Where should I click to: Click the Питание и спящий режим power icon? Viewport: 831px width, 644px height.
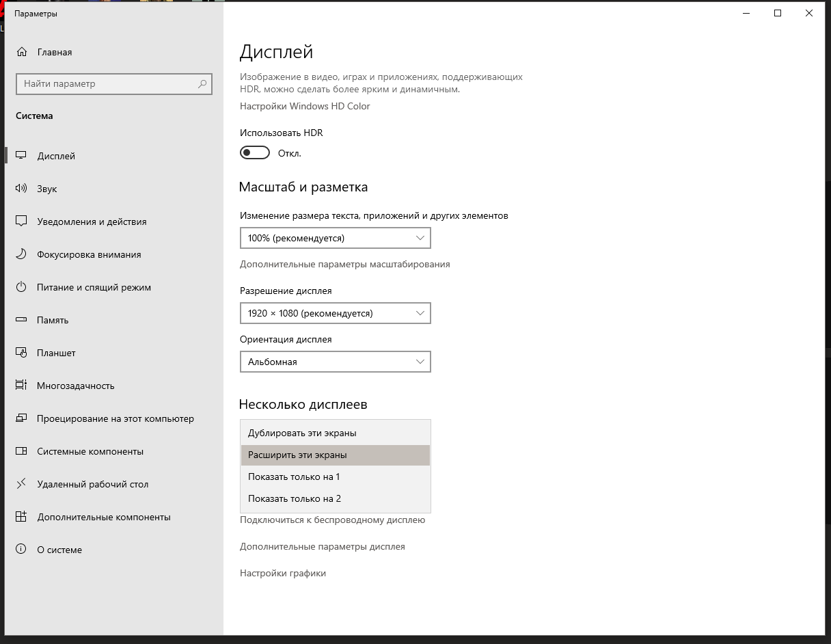coord(21,287)
